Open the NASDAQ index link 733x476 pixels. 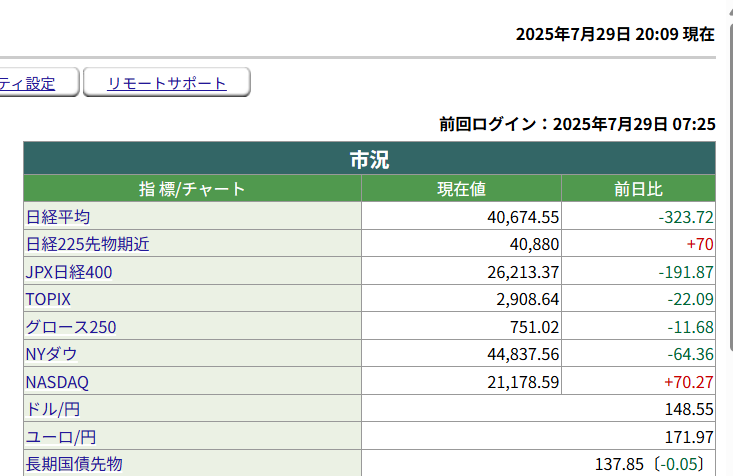tap(57, 382)
